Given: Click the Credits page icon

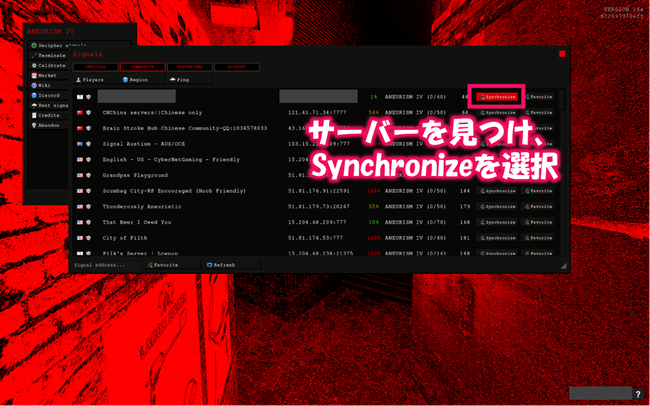Looking at the screenshot, I should coord(34,115).
